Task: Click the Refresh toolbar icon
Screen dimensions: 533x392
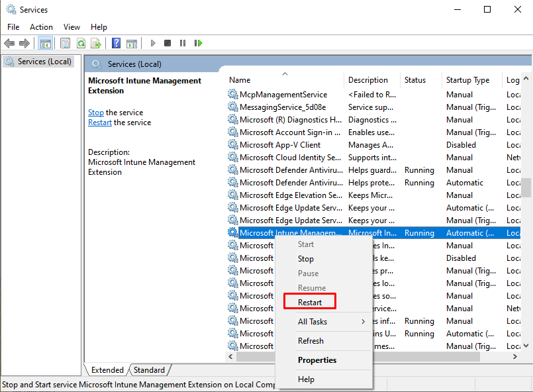Action: click(81, 43)
